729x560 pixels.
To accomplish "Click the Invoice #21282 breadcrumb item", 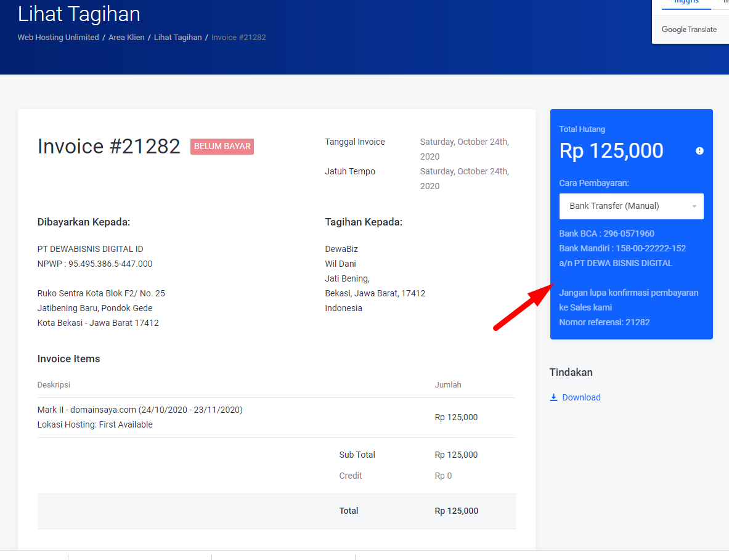I will coord(238,38).
